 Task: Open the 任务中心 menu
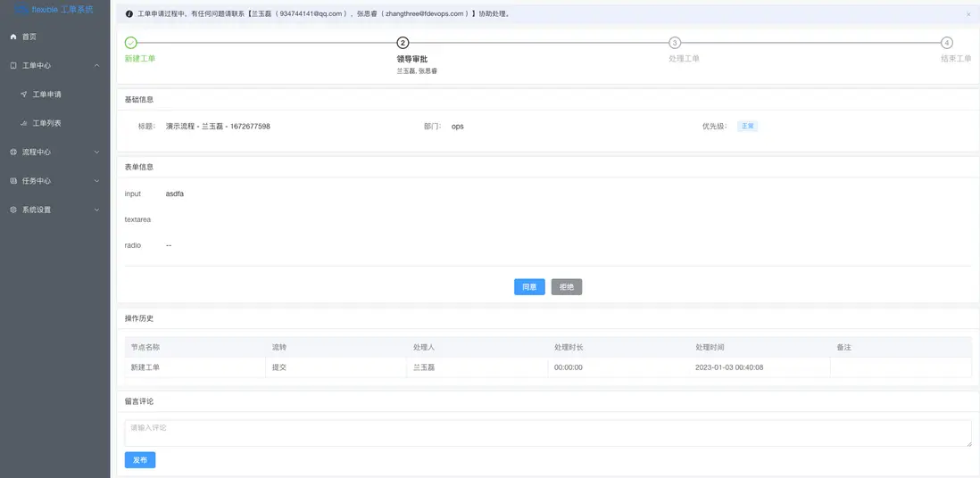[55, 181]
